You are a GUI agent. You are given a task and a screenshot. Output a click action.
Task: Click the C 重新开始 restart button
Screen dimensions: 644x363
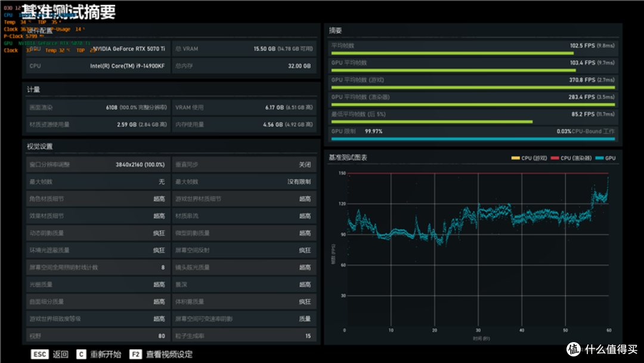pyautogui.click(x=99, y=355)
